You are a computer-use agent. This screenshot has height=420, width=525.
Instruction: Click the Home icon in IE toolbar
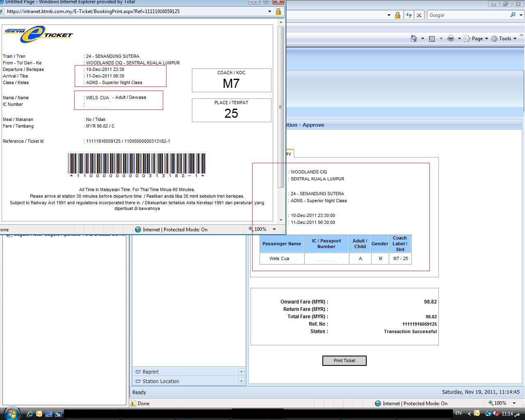[414, 39]
